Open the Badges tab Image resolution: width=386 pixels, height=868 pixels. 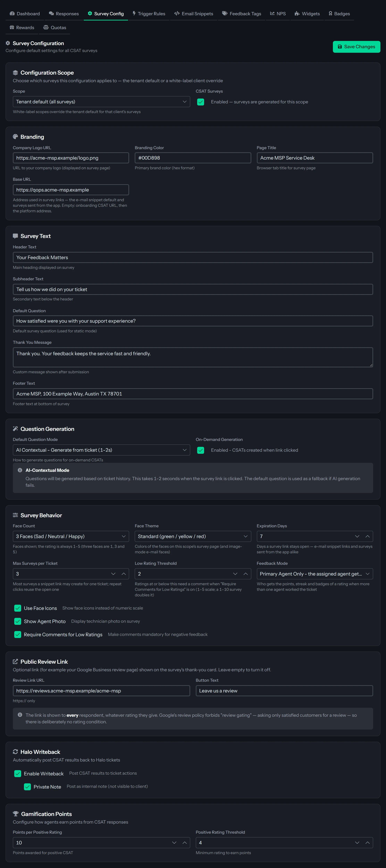coord(339,14)
